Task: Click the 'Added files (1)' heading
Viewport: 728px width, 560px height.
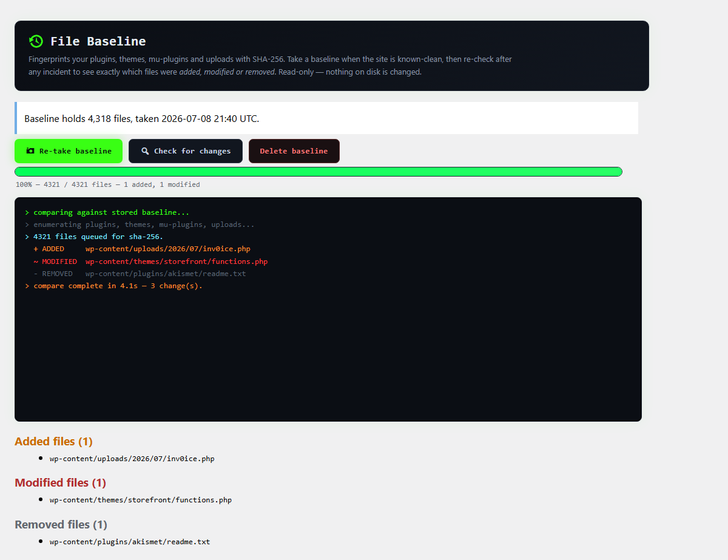Action: pyautogui.click(x=53, y=441)
